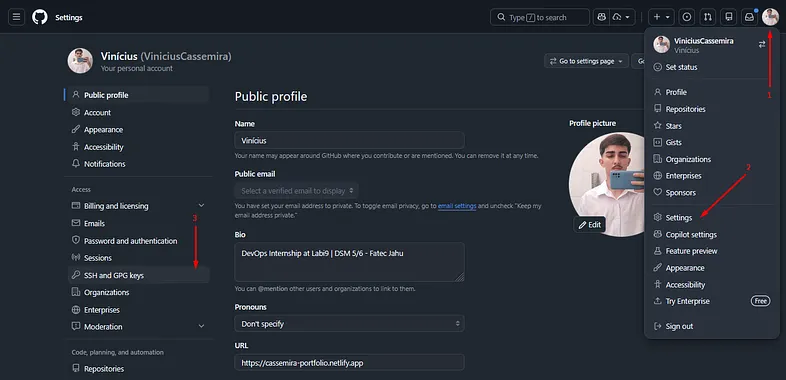786x380 pixels.
Task: Open Organizations in left sidebar
Action: point(137,292)
